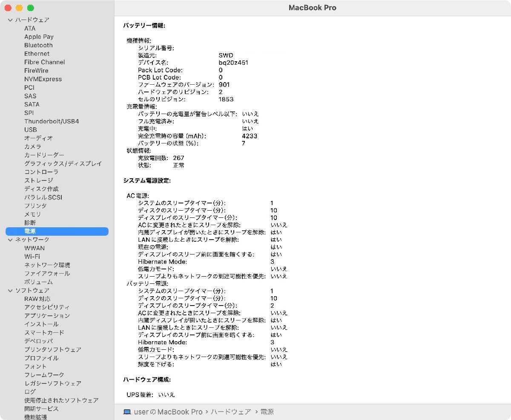Select Wi-Fi in the sidebar
Screen dimensions: 511x420
point(32,257)
